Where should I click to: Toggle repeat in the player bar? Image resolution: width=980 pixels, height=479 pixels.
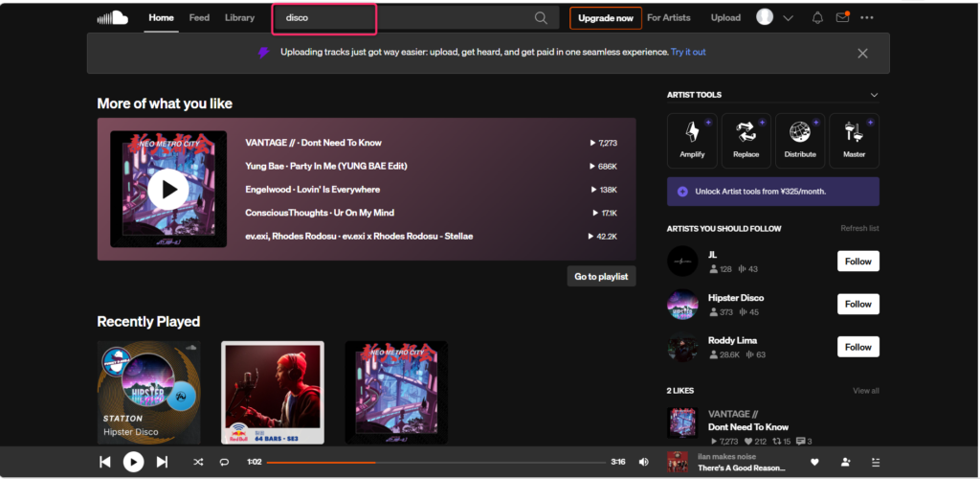coord(225,462)
